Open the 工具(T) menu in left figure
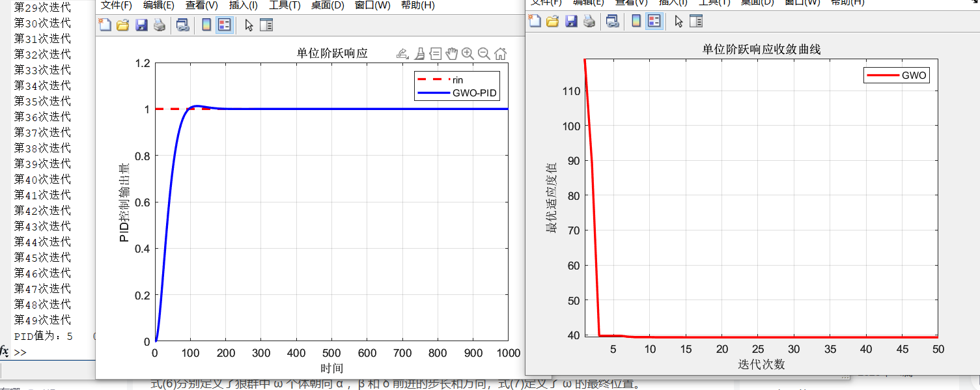 285,5
